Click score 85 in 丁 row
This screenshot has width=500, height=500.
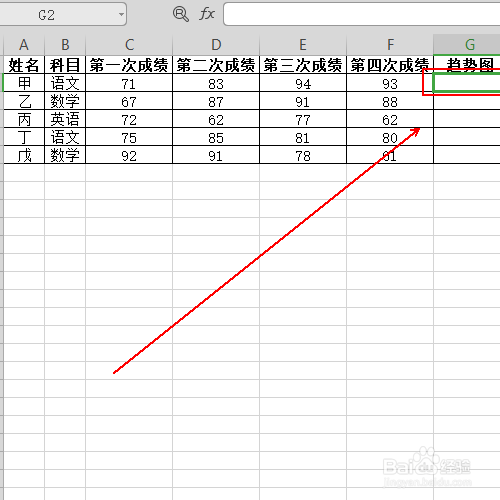pyautogui.click(x=216, y=137)
